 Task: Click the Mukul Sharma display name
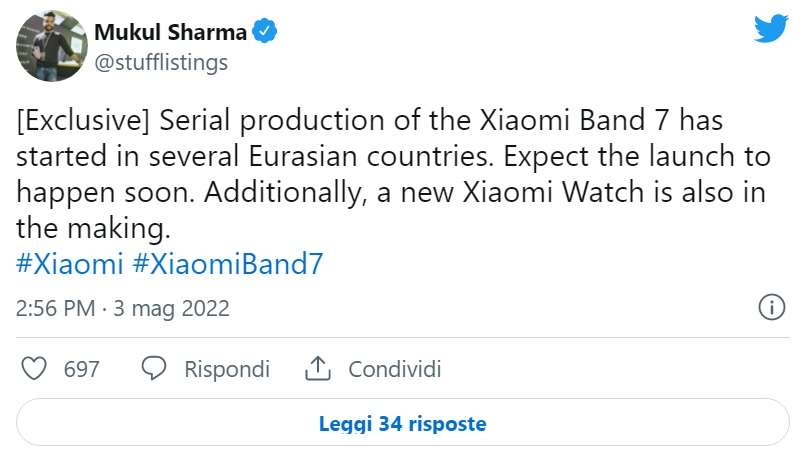point(170,32)
